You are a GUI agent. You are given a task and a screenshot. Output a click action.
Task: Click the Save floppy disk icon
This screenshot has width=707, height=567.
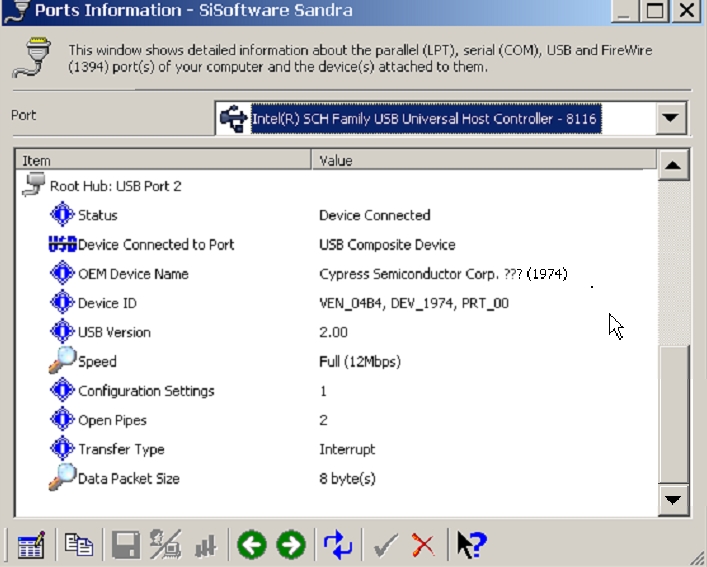coord(126,545)
